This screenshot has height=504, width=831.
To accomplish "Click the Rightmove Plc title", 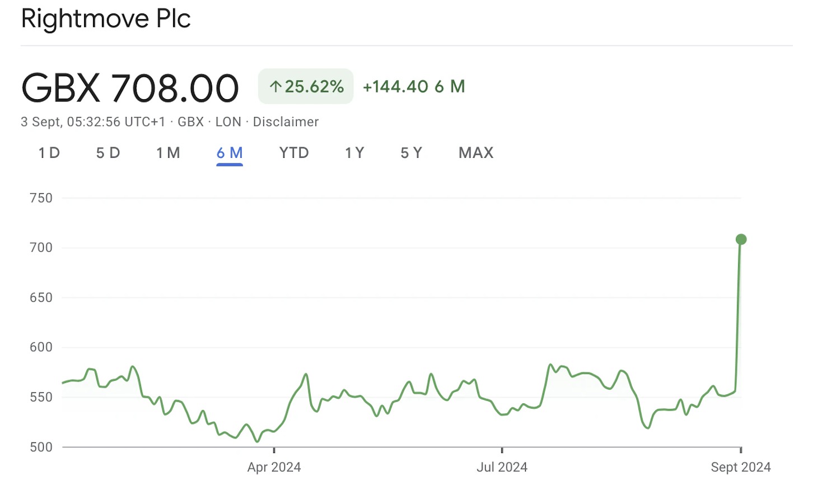I will [x=106, y=18].
